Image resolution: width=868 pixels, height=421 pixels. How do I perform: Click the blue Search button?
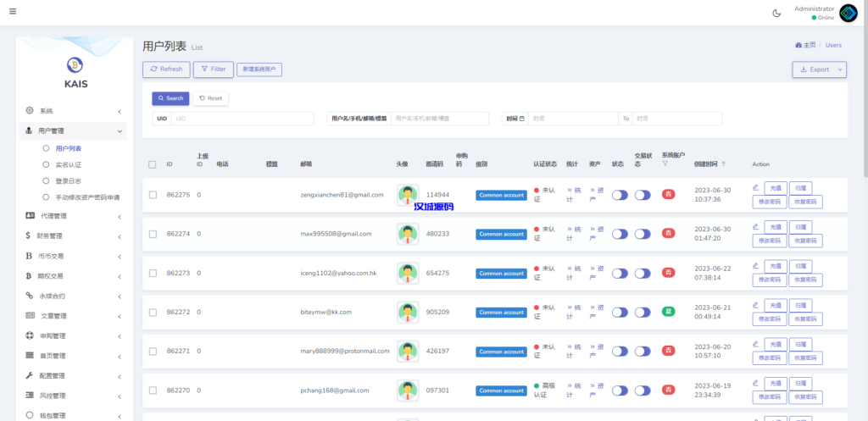170,98
